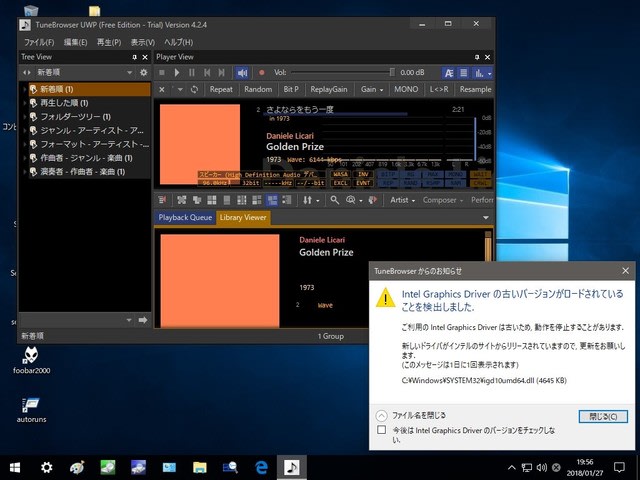Adjust the Vol slider handle

(x=392, y=72)
